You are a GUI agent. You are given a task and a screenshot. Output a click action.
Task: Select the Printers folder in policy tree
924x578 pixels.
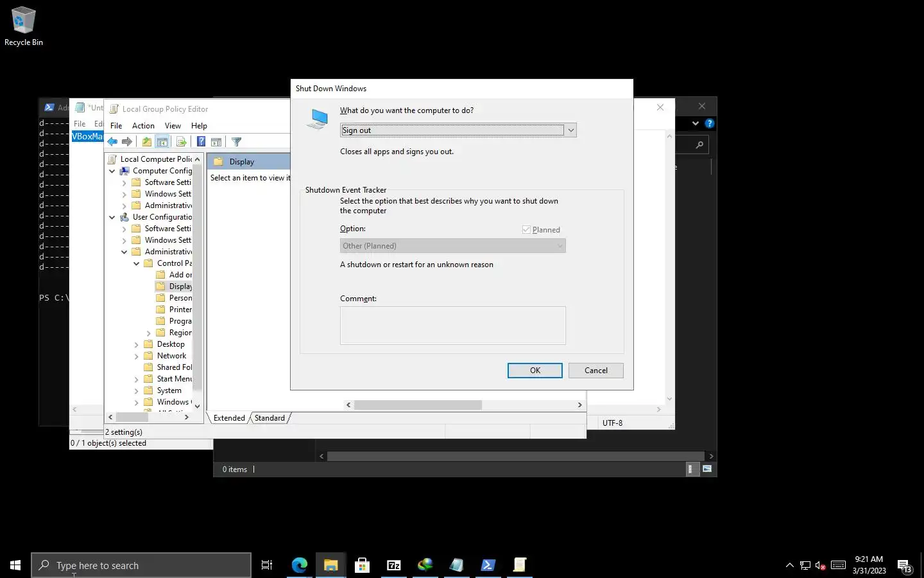tap(174, 310)
